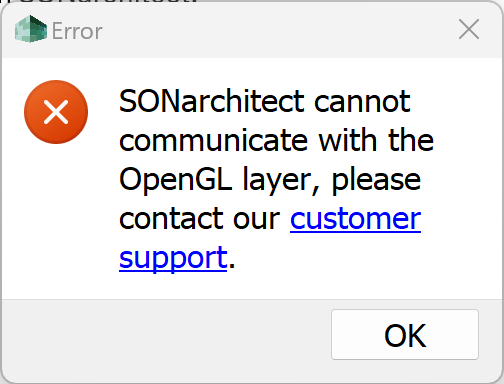The height and width of the screenshot is (384, 504).
Task: Click the 'contact our' message words
Action: [x=200, y=219]
